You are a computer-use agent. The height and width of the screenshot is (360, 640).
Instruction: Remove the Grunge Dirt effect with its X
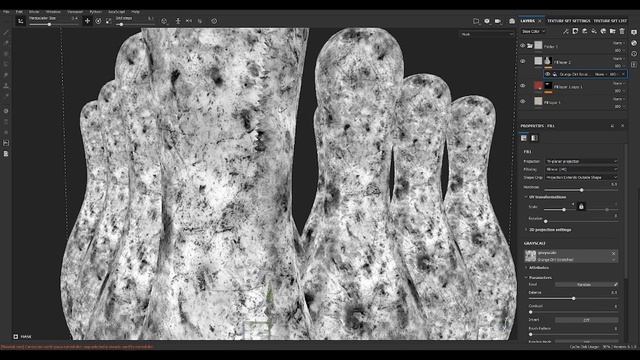click(623, 74)
